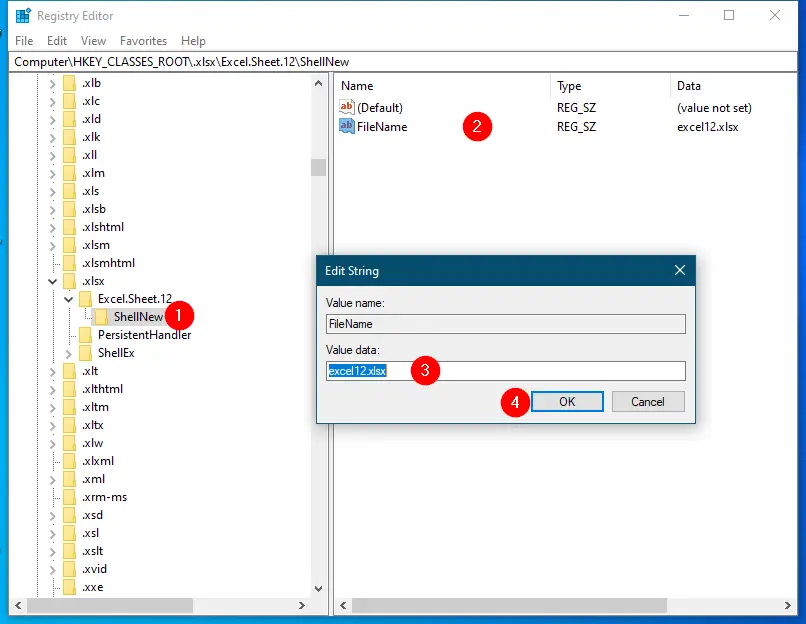806x624 pixels.
Task: Click the values pane horizontal scrollbar thumb
Action: (509, 605)
